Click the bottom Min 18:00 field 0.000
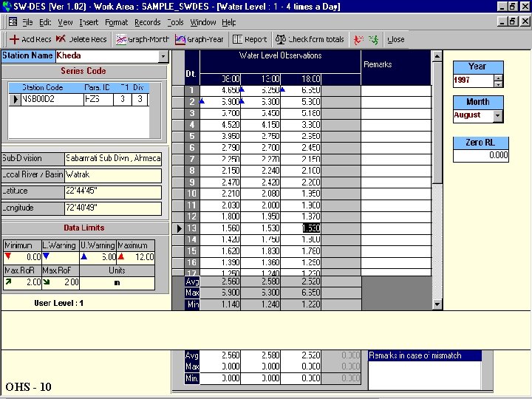This screenshot has width=532, height=399. click(301, 378)
